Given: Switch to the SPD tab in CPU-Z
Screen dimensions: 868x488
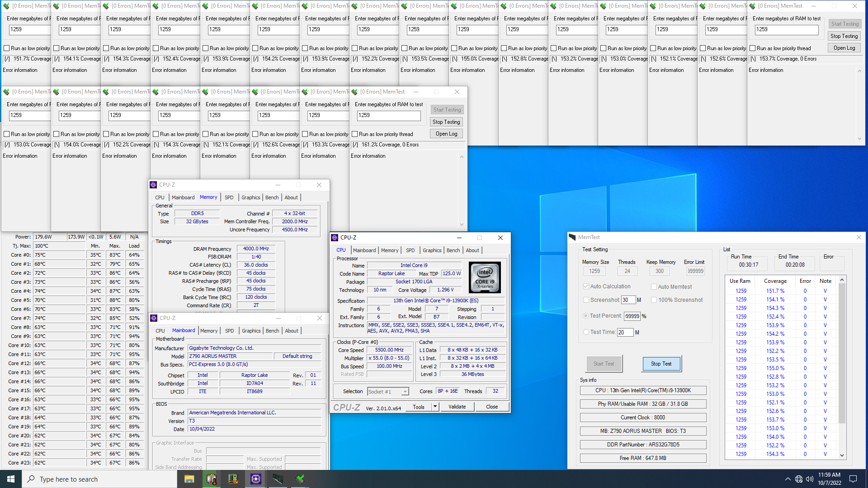Looking at the screenshot, I should pos(410,250).
